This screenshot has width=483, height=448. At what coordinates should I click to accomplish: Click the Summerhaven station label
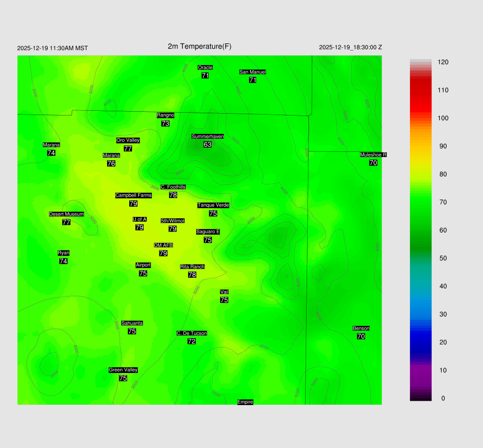(208, 136)
